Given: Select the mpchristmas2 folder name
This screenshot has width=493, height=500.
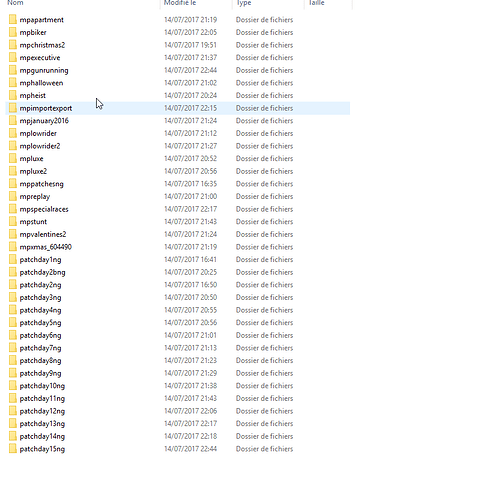Looking at the screenshot, I should 42,45.
